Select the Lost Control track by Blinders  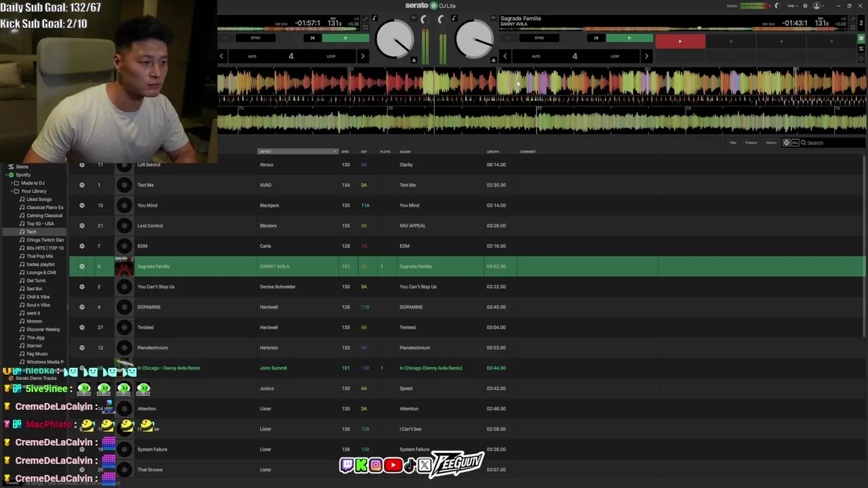coord(467,226)
